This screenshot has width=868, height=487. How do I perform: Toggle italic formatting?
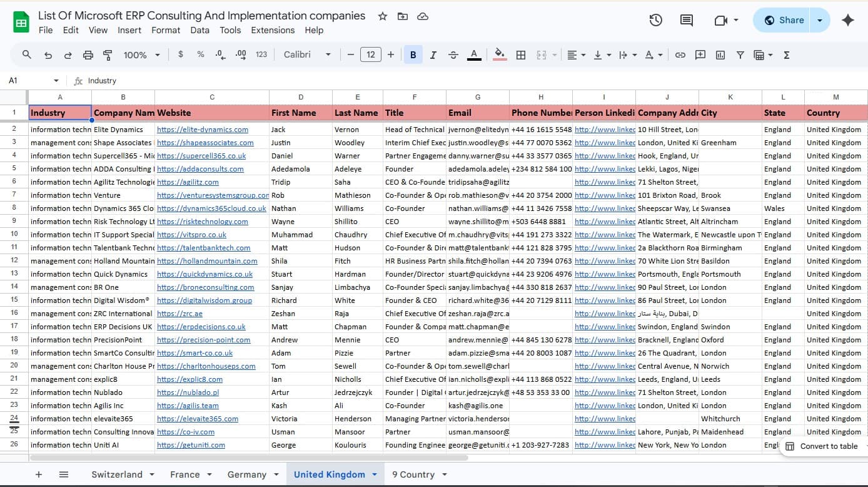pos(433,55)
